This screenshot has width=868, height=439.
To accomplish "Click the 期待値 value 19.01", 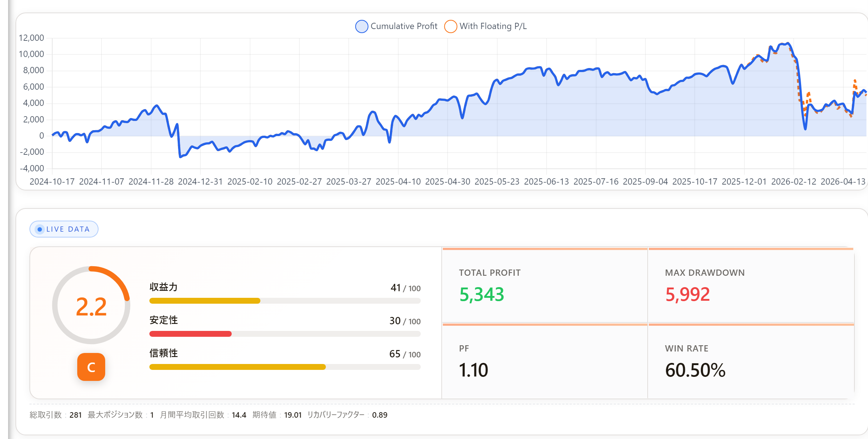I will (x=293, y=415).
